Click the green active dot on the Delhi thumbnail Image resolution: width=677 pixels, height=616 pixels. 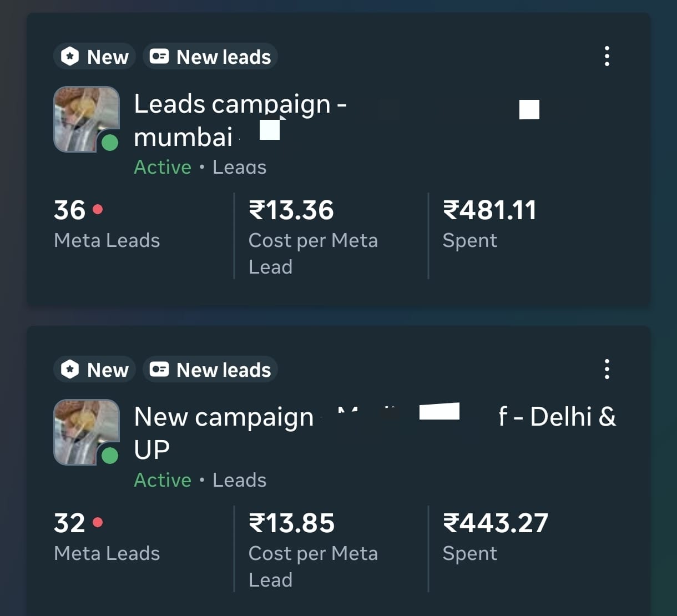pos(110,456)
